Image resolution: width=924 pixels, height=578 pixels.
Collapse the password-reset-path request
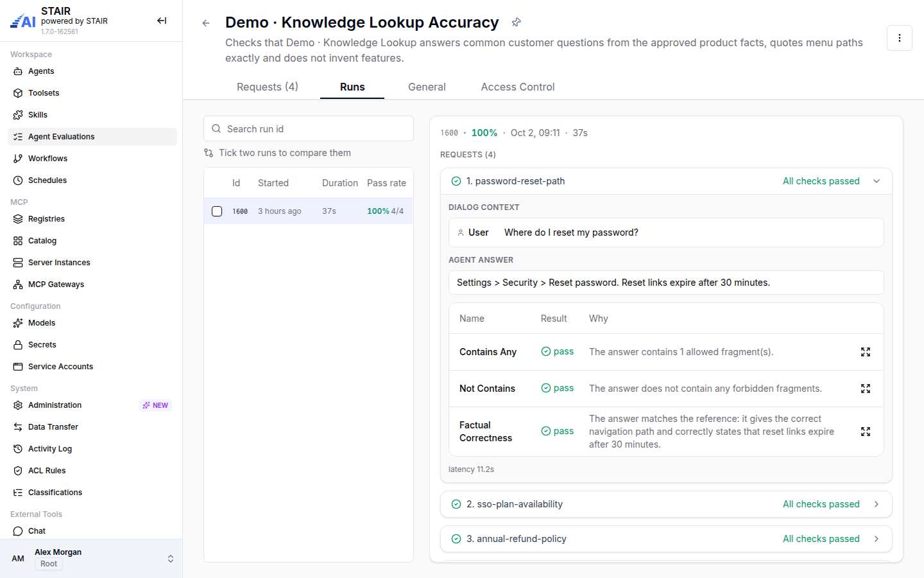(666, 181)
